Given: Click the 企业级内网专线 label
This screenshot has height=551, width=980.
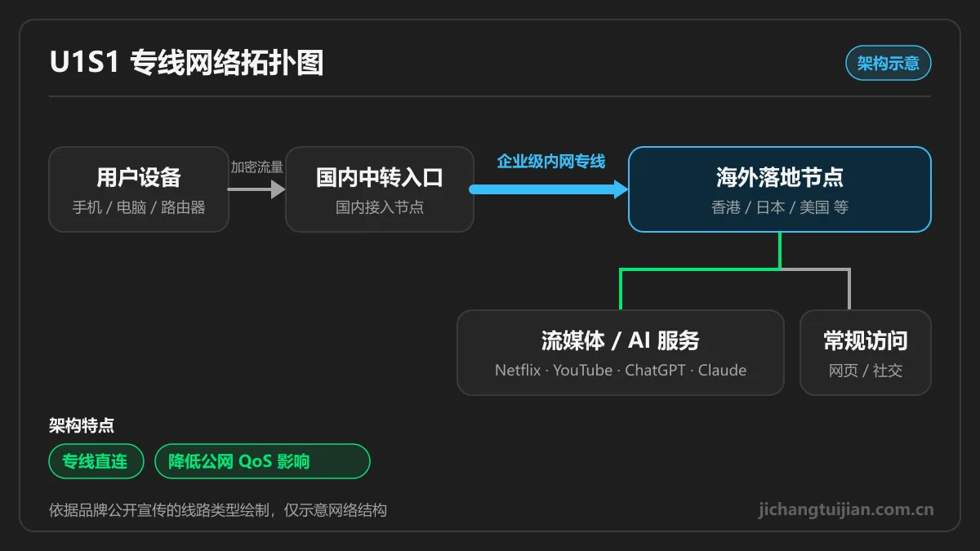Looking at the screenshot, I should pyautogui.click(x=551, y=162).
